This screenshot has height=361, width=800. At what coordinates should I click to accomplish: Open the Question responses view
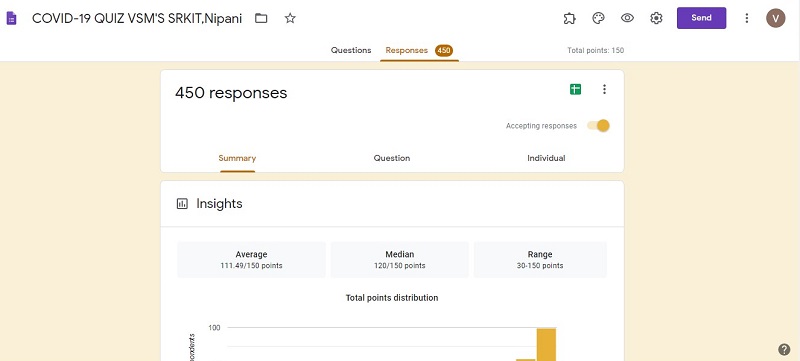(392, 158)
